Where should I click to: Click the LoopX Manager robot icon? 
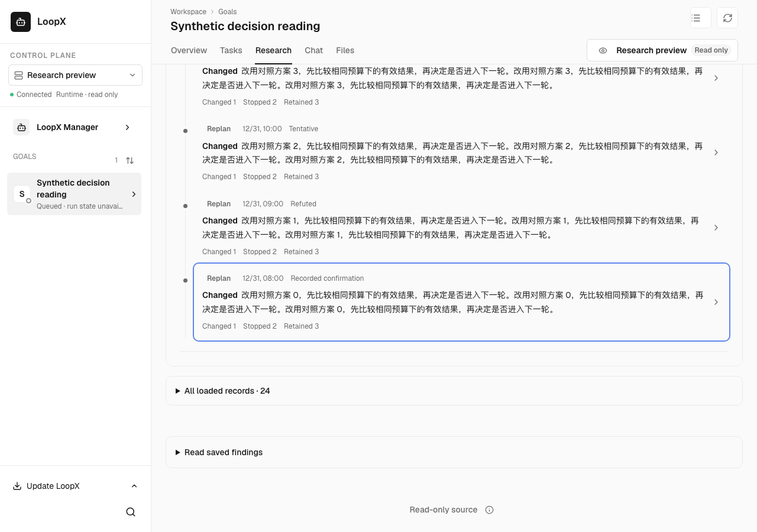point(21,127)
